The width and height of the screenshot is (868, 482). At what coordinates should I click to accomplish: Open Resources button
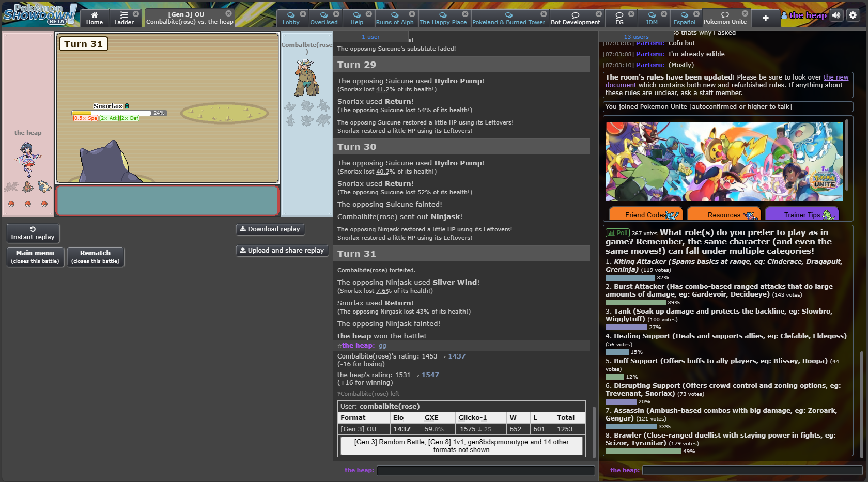pos(723,215)
